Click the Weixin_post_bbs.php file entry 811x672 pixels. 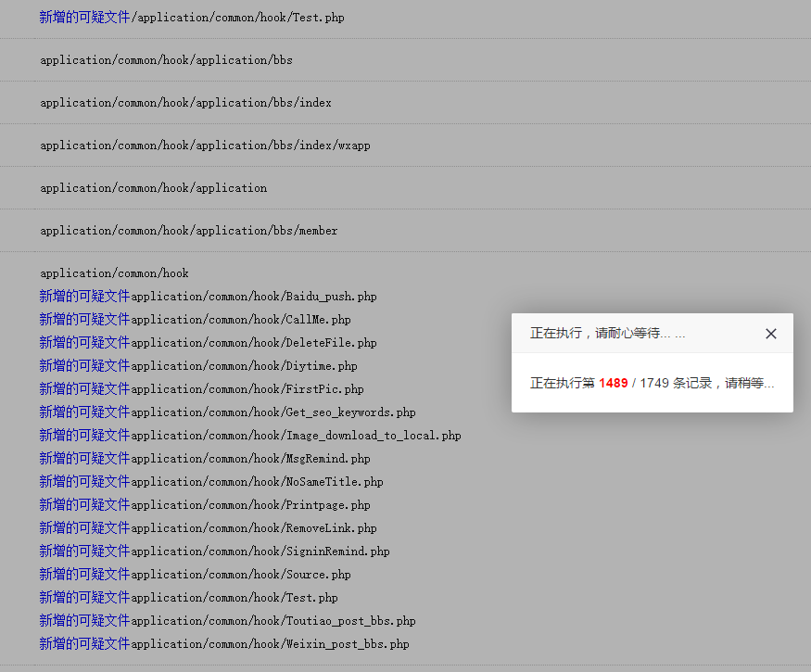(270, 644)
